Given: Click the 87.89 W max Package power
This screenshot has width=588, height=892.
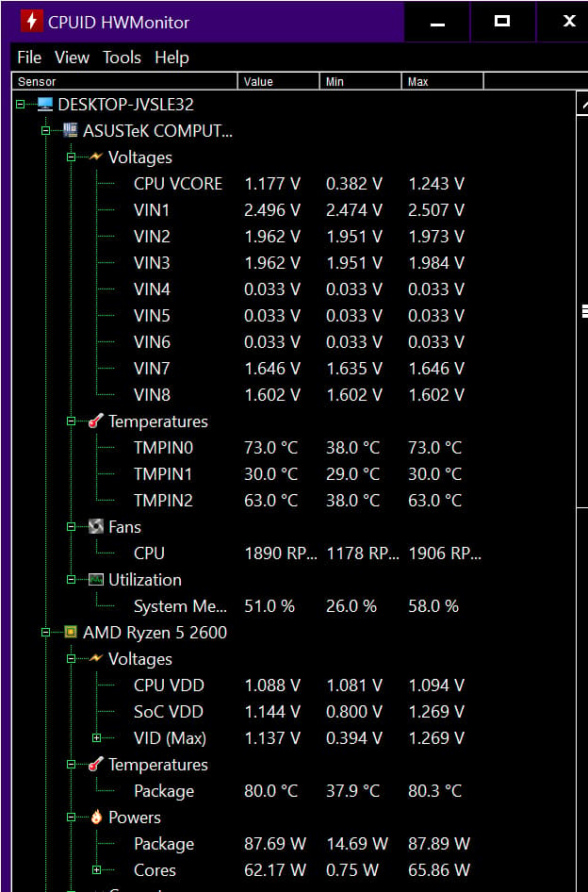Looking at the screenshot, I should [439, 844].
